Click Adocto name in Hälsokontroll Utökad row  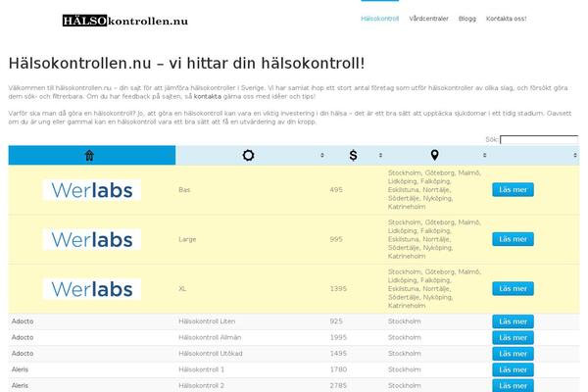[23, 354]
